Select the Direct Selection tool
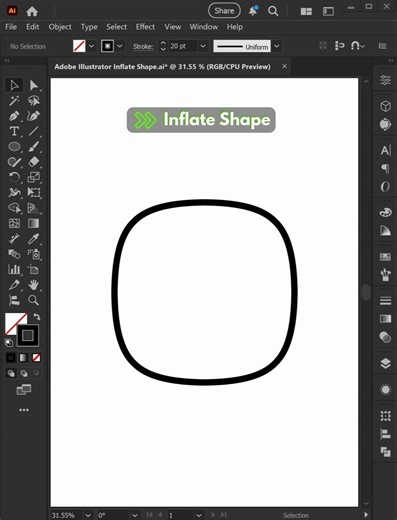This screenshot has height=520, width=397. point(34,85)
